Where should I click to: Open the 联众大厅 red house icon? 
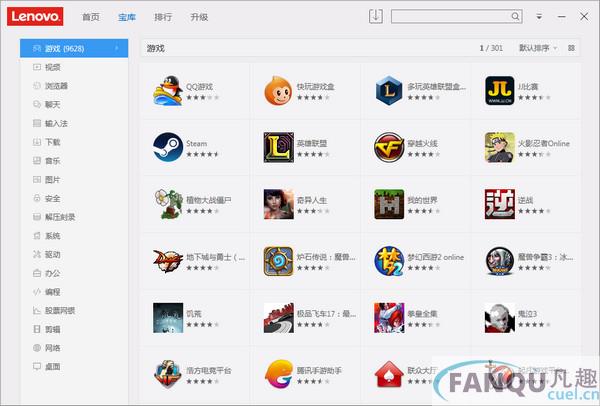pos(389,374)
